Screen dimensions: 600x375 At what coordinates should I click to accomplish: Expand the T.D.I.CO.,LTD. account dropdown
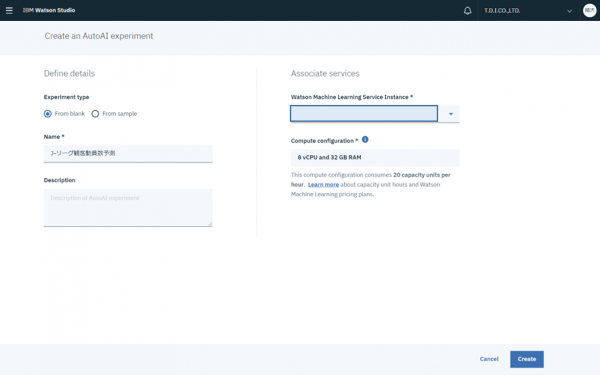click(569, 11)
